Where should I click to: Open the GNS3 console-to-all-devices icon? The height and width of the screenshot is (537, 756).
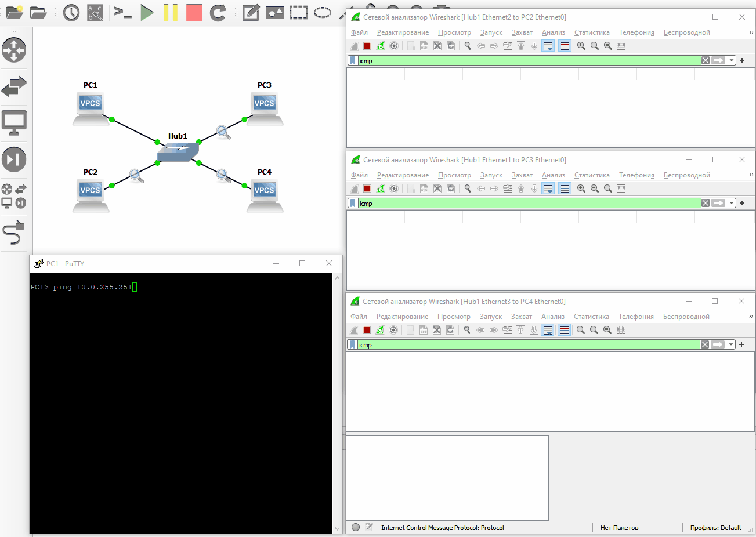coord(122,12)
